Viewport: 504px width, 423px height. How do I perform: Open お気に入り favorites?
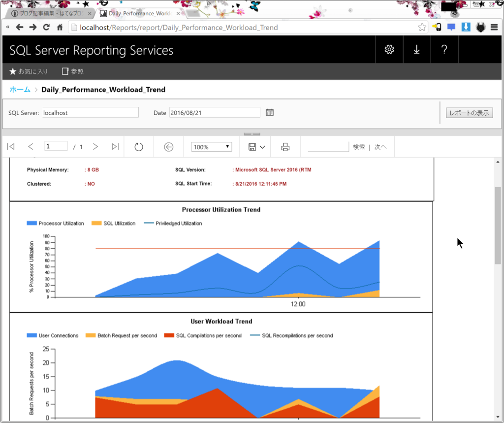29,71
